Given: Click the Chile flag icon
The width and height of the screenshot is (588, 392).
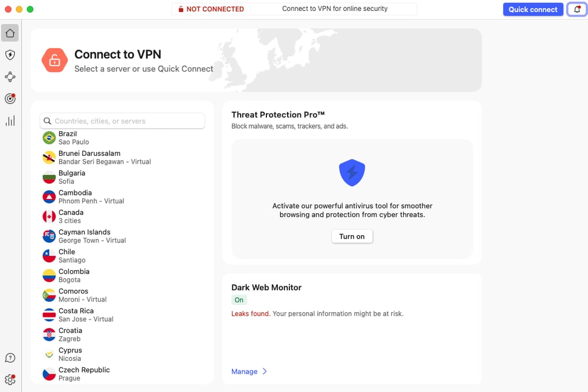Looking at the screenshot, I should [x=49, y=256].
